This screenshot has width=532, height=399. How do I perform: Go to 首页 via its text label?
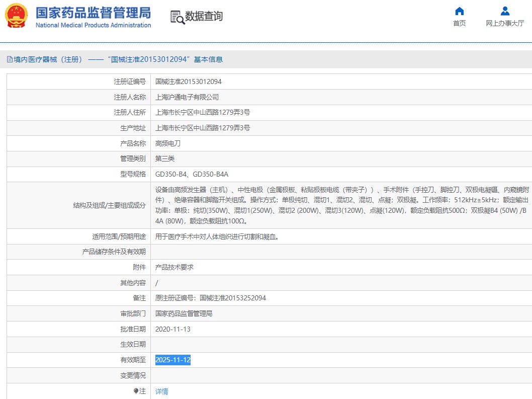tap(459, 23)
